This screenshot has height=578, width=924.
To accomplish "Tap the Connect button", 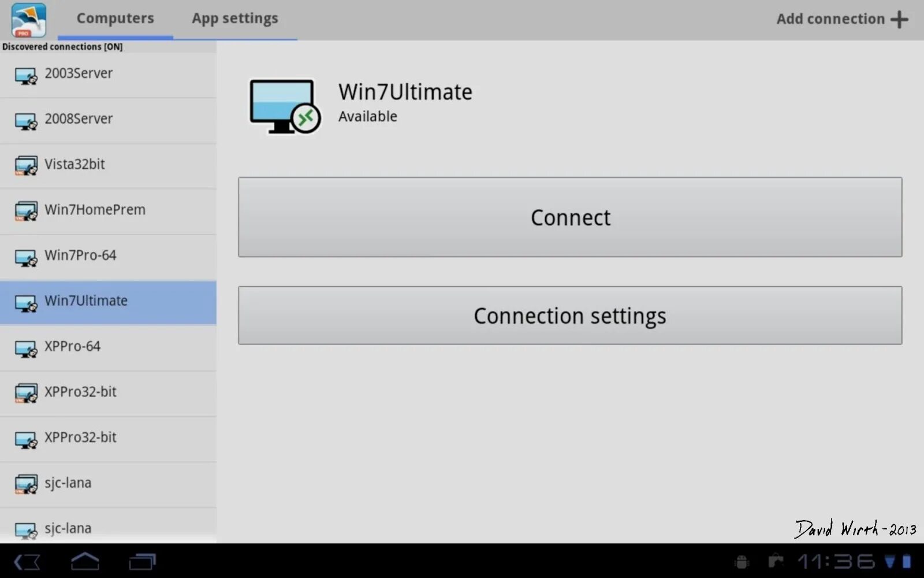I will coord(570,217).
